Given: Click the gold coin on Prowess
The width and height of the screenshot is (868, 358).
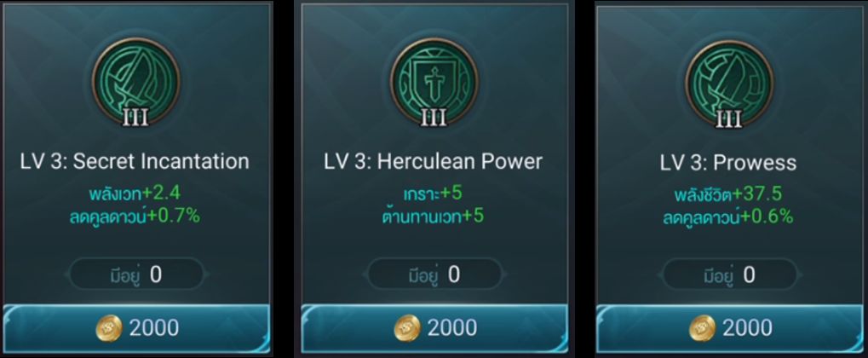Looking at the screenshot, I should point(702,329).
